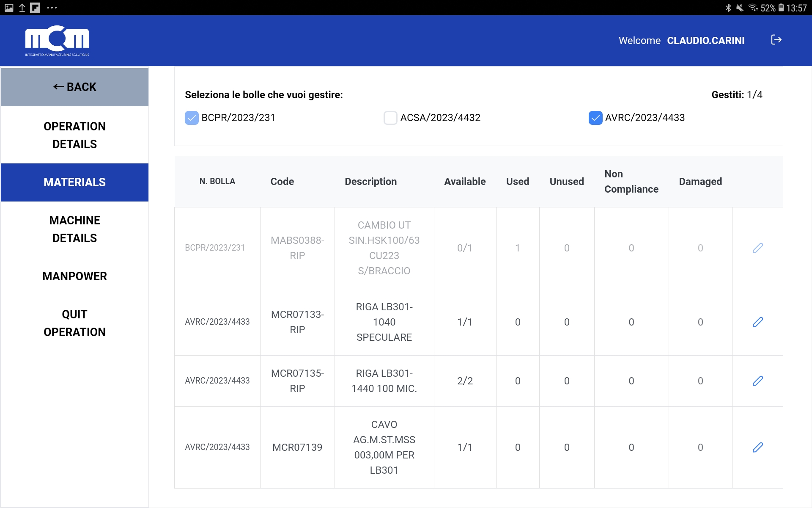Check the ACSA/2023/4432 checkbox

pos(390,118)
